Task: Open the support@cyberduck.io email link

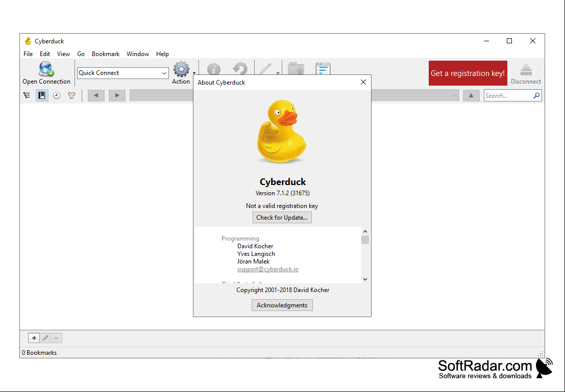Action: point(268,269)
